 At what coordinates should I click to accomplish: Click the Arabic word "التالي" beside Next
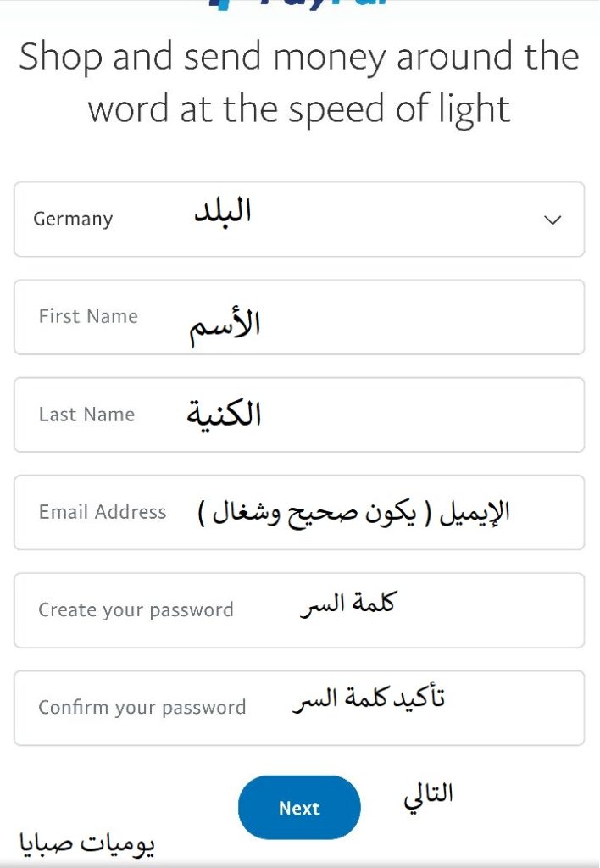pyautogui.click(x=428, y=794)
